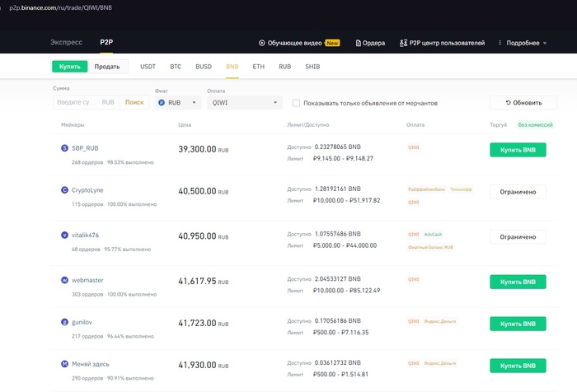This screenshot has width=577, height=392.
Task: Click Тинькофф payment tag
Action: [461, 189]
